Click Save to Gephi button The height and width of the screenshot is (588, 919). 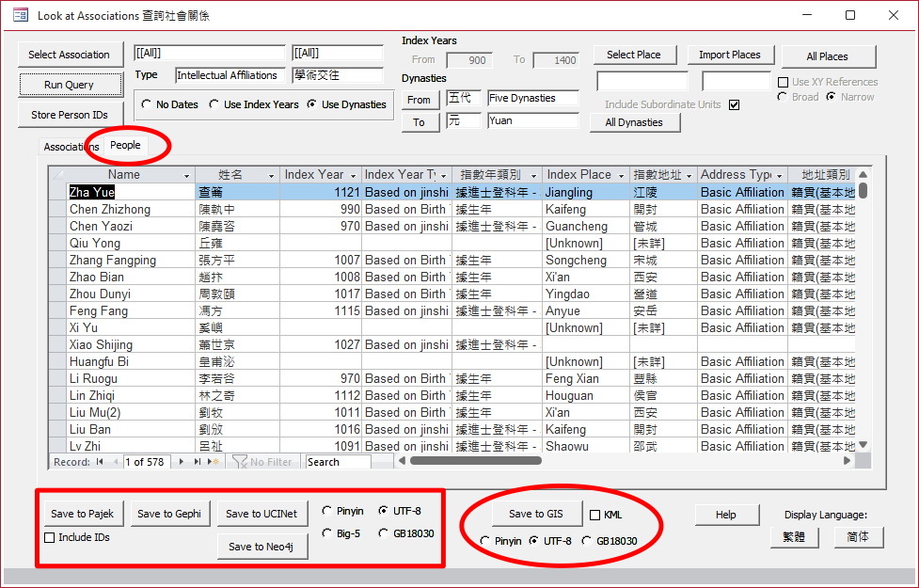pyautogui.click(x=169, y=514)
